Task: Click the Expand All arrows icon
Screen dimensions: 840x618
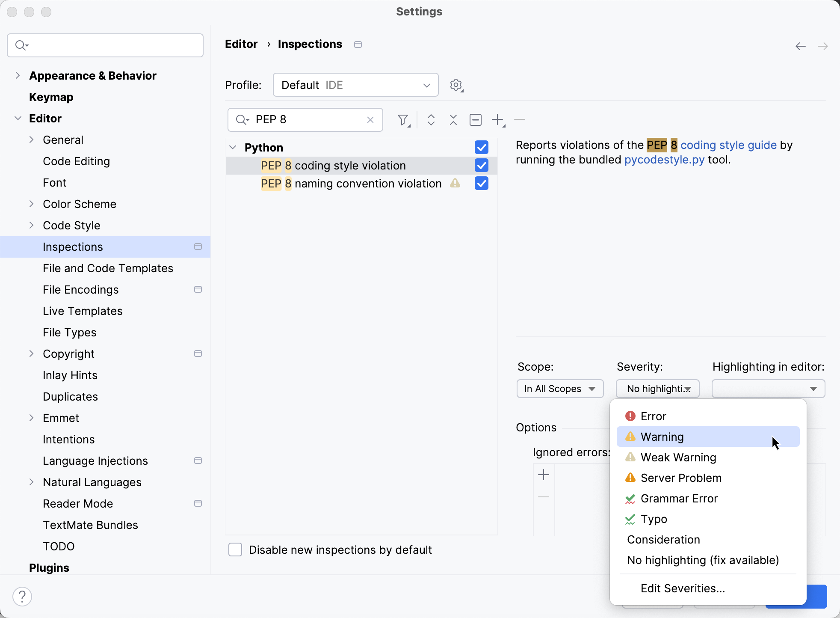Action: pyautogui.click(x=431, y=120)
